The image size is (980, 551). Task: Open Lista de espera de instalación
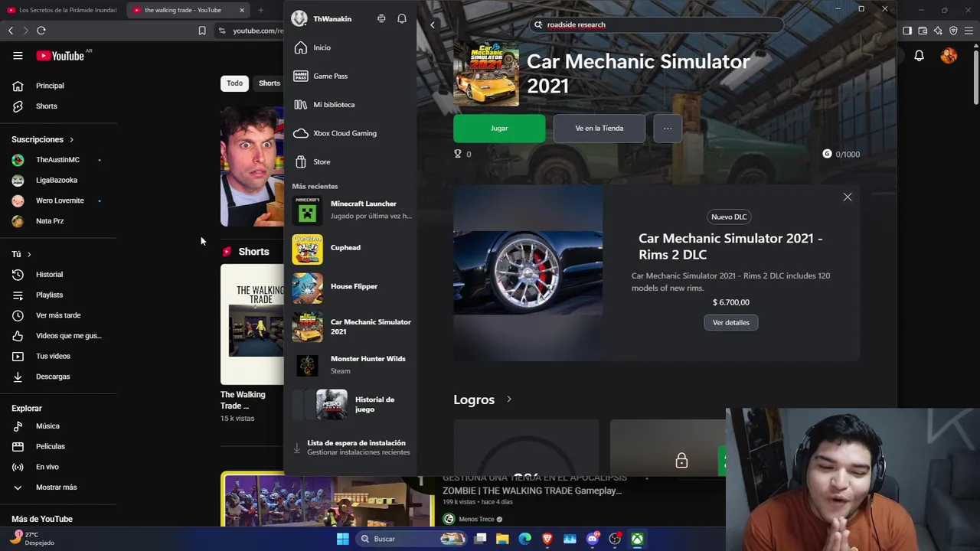pyautogui.click(x=351, y=448)
